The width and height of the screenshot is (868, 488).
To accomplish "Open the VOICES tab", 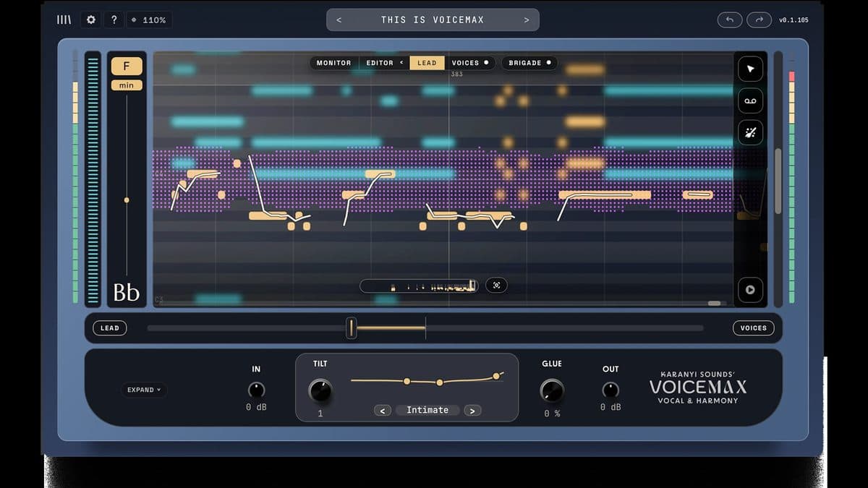I will (465, 63).
